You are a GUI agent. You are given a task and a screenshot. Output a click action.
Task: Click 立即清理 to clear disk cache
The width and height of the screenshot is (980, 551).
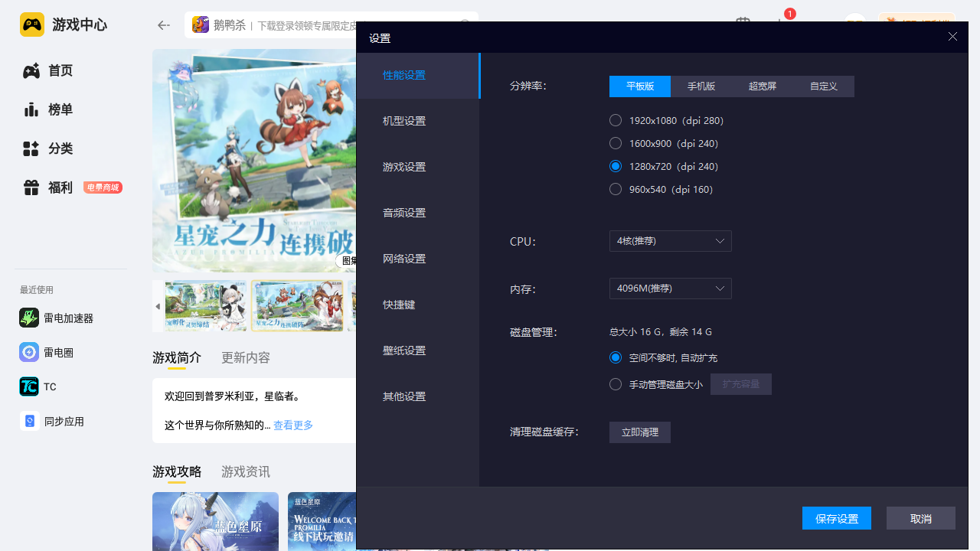(x=639, y=432)
